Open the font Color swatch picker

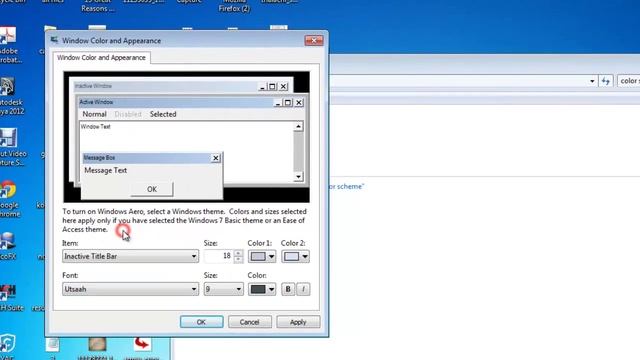262,289
